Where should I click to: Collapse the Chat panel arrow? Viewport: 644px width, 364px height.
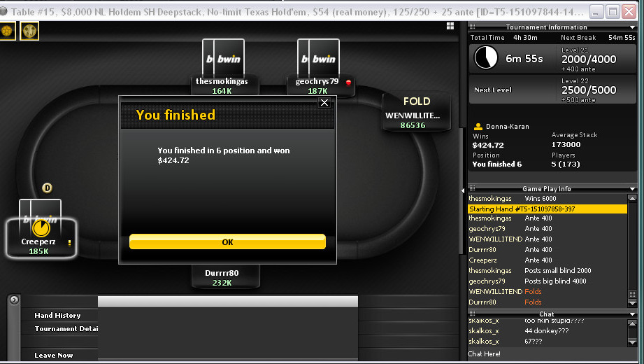[633, 314]
